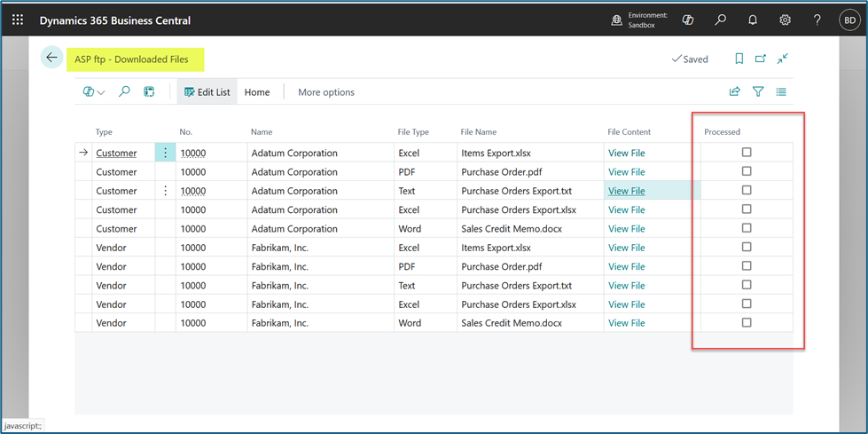Screen dimensions: 868x434
Task: Open the notifications bell
Action: (x=753, y=20)
